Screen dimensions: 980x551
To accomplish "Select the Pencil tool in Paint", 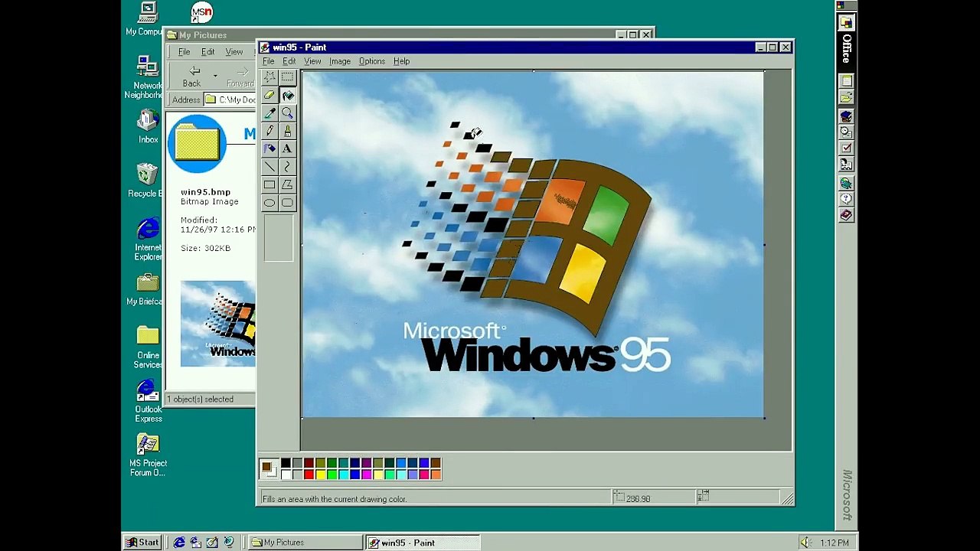I will 269,131.
